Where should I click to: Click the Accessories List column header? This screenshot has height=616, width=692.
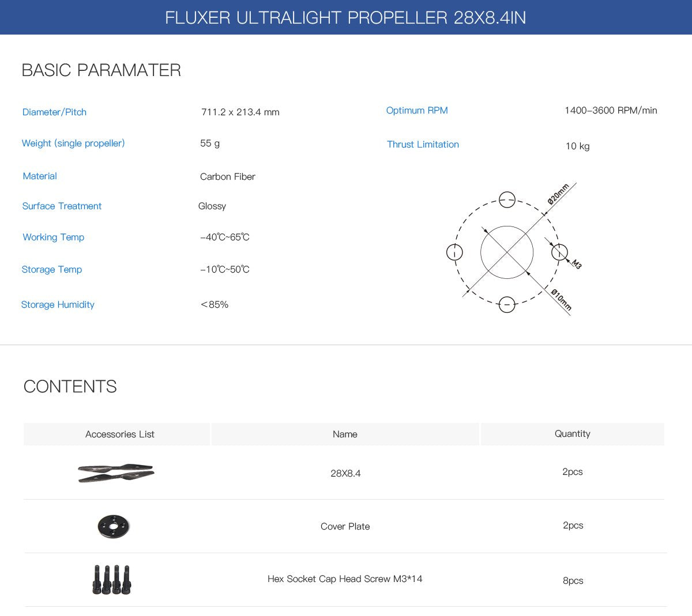coord(119,434)
